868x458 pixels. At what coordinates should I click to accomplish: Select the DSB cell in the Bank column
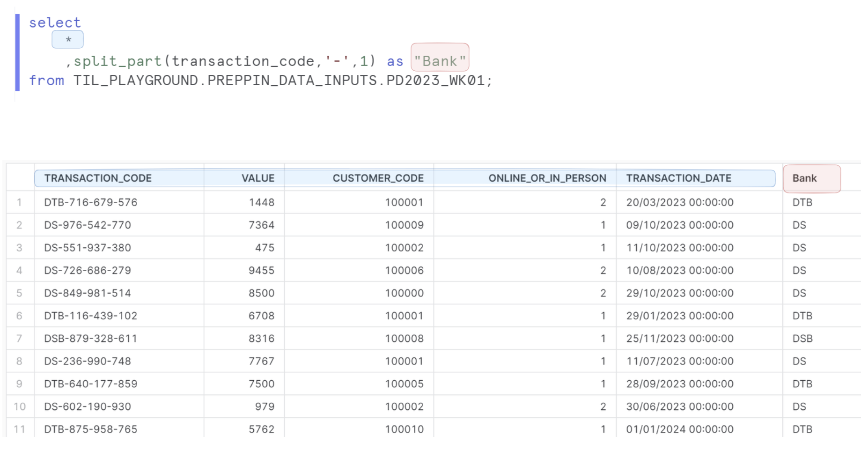(x=802, y=339)
